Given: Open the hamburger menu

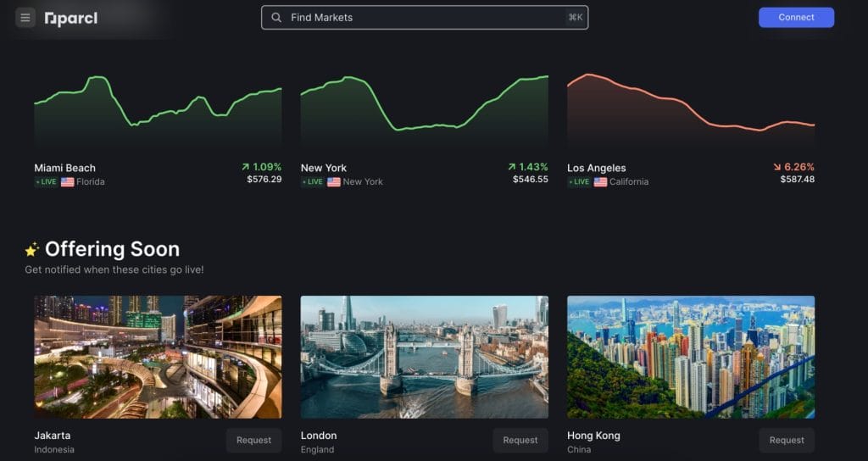Looking at the screenshot, I should point(25,18).
